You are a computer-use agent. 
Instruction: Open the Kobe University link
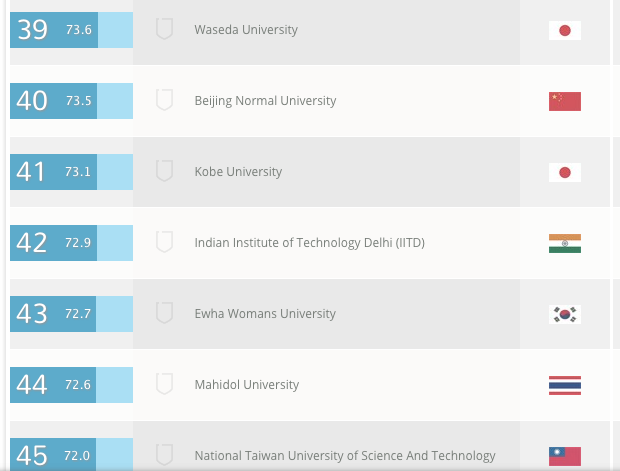[238, 172]
